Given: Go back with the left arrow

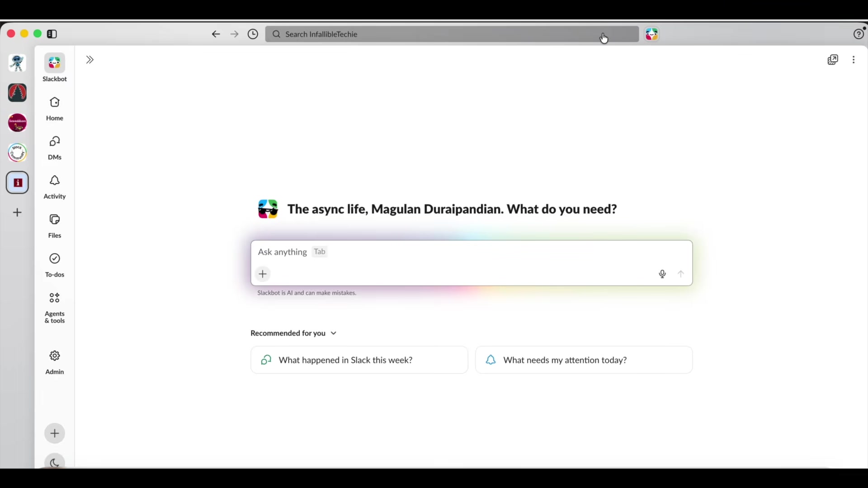Looking at the screenshot, I should [216, 34].
